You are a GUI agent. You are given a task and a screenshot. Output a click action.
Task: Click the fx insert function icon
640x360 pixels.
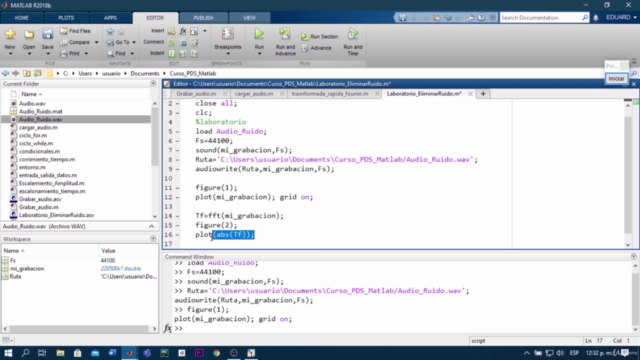click(x=183, y=31)
